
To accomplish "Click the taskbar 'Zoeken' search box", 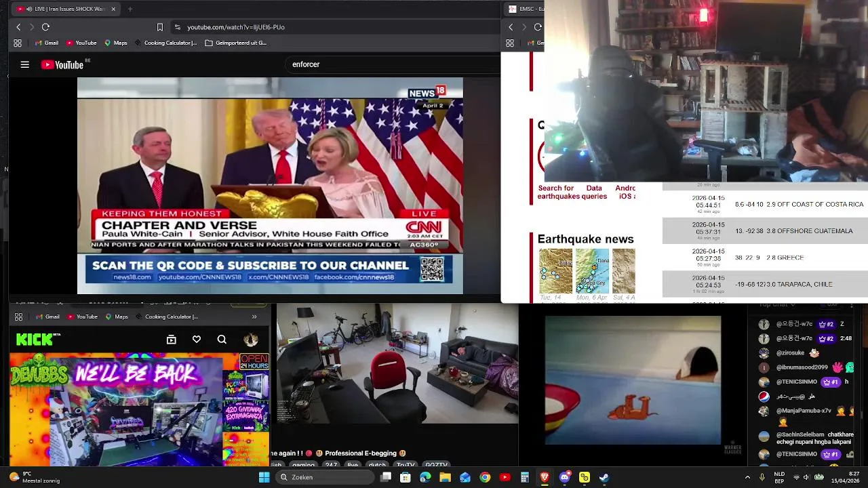I will [x=325, y=477].
